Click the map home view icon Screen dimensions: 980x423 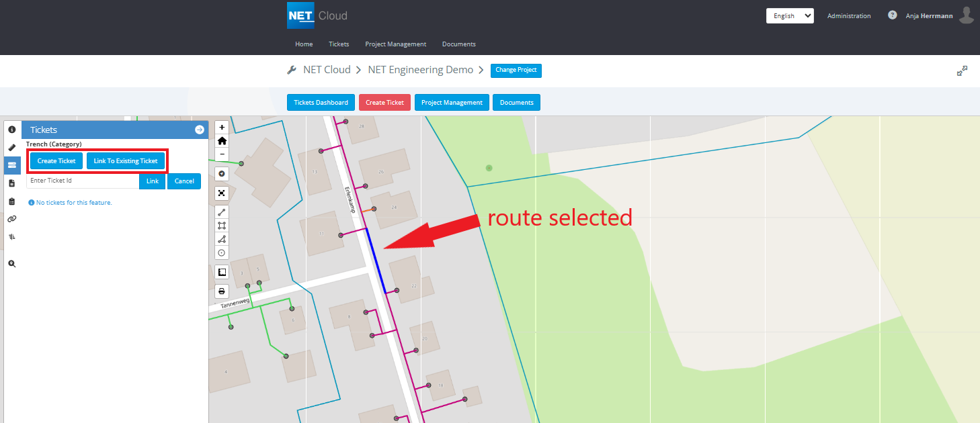pos(222,141)
